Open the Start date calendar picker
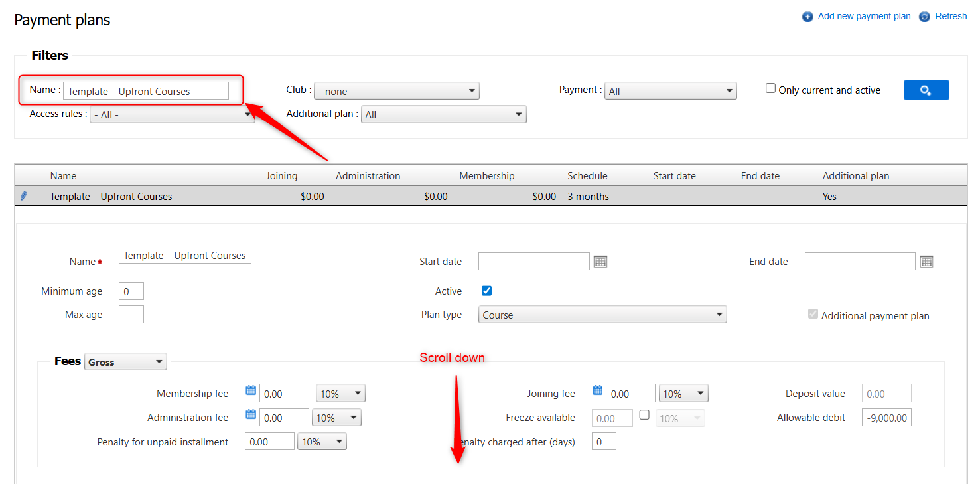This screenshot has width=980, height=484. tap(600, 262)
